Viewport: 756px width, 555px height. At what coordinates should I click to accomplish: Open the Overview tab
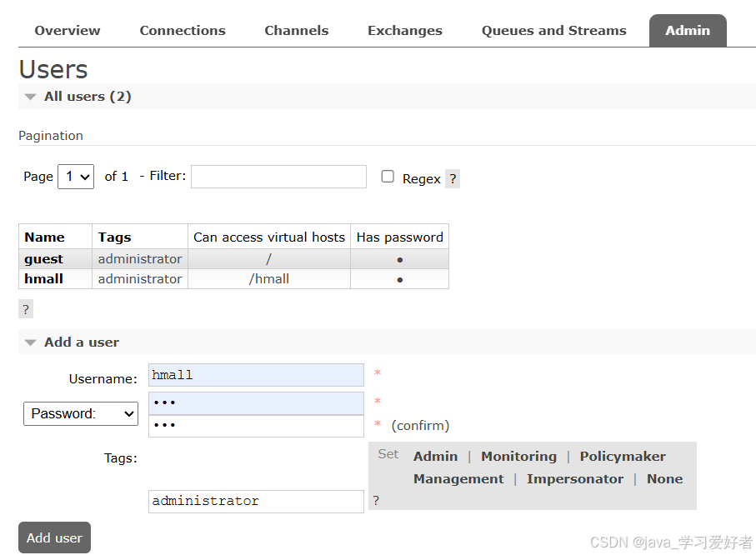click(67, 30)
